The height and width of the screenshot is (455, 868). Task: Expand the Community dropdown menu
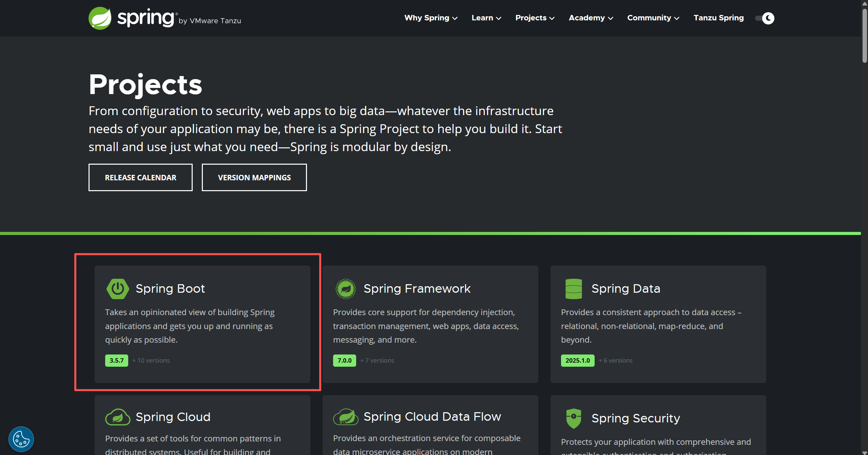coord(653,18)
